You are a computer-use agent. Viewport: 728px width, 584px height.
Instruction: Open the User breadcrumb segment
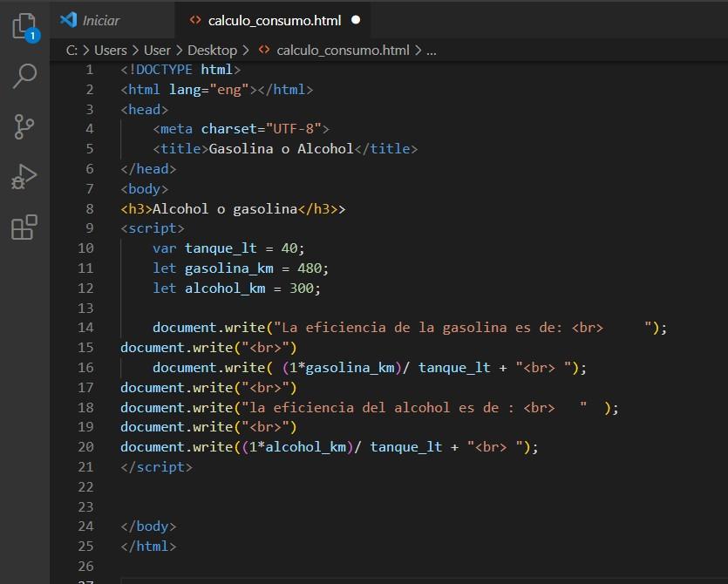click(x=157, y=51)
